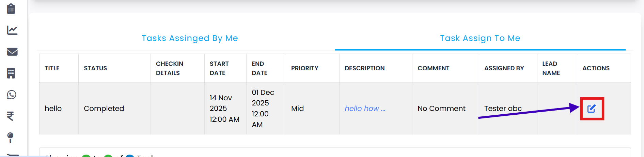
Task: Sort by START DATE column header
Action: (219, 68)
